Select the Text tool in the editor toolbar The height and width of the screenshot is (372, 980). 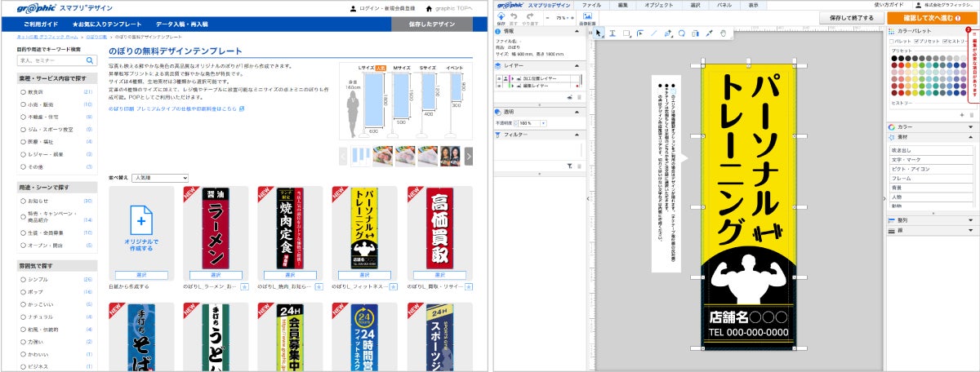tap(612, 33)
